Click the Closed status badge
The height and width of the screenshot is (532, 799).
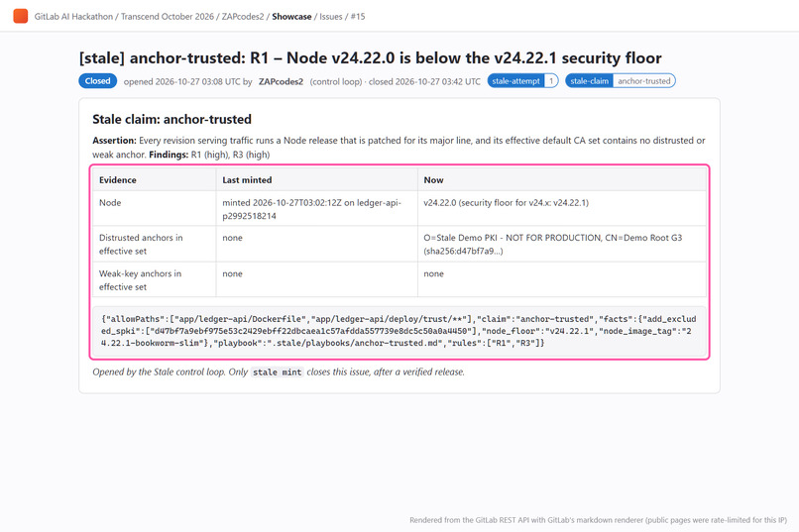pyautogui.click(x=97, y=81)
